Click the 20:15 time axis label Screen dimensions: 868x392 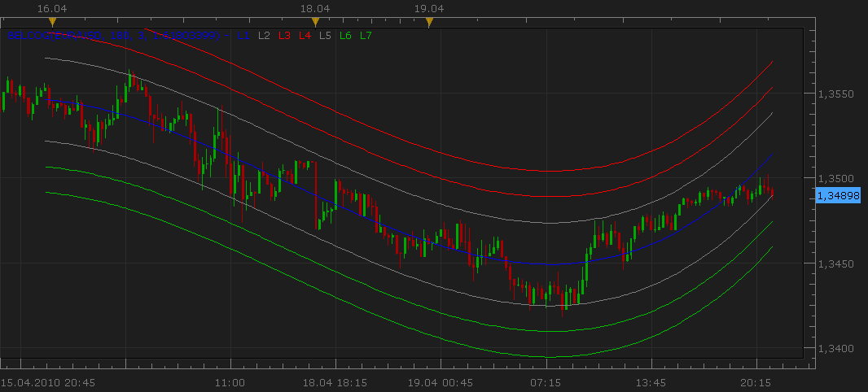[x=756, y=382]
